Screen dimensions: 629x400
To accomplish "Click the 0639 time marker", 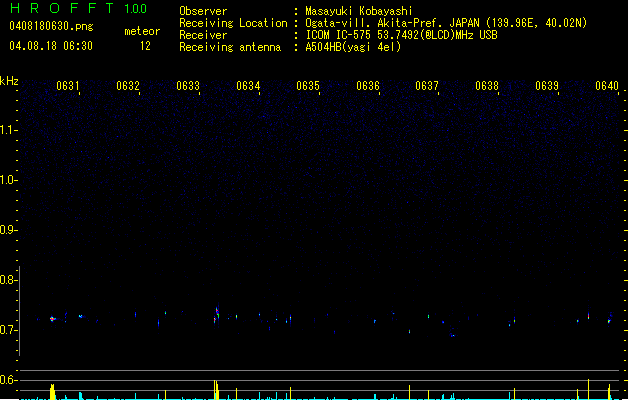I will pyautogui.click(x=547, y=86).
